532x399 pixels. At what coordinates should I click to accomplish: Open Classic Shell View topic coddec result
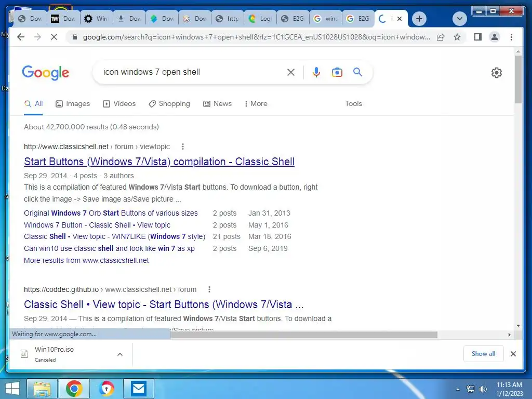164,304
